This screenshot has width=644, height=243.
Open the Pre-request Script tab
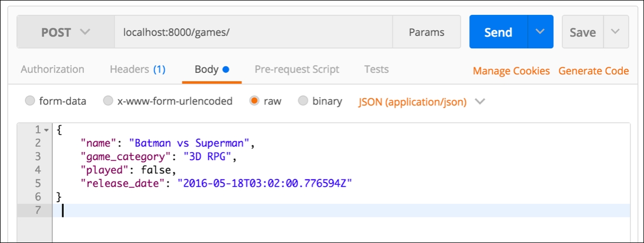(296, 70)
